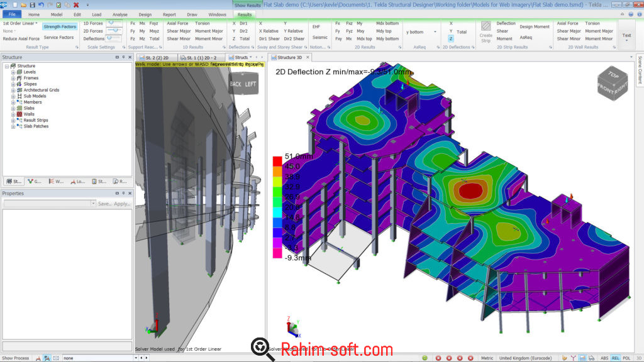644x362 pixels.
Task: Open the File menu
Action: pyautogui.click(x=12, y=14)
